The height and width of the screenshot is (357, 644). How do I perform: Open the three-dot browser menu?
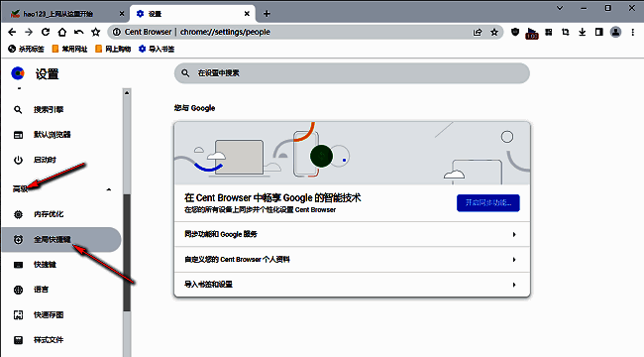tap(632, 32)
